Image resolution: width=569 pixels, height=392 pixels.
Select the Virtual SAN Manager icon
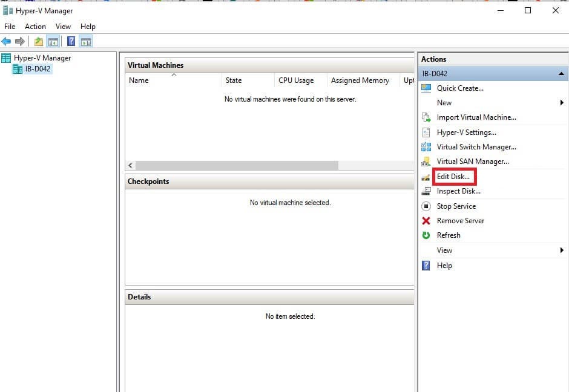427,162
